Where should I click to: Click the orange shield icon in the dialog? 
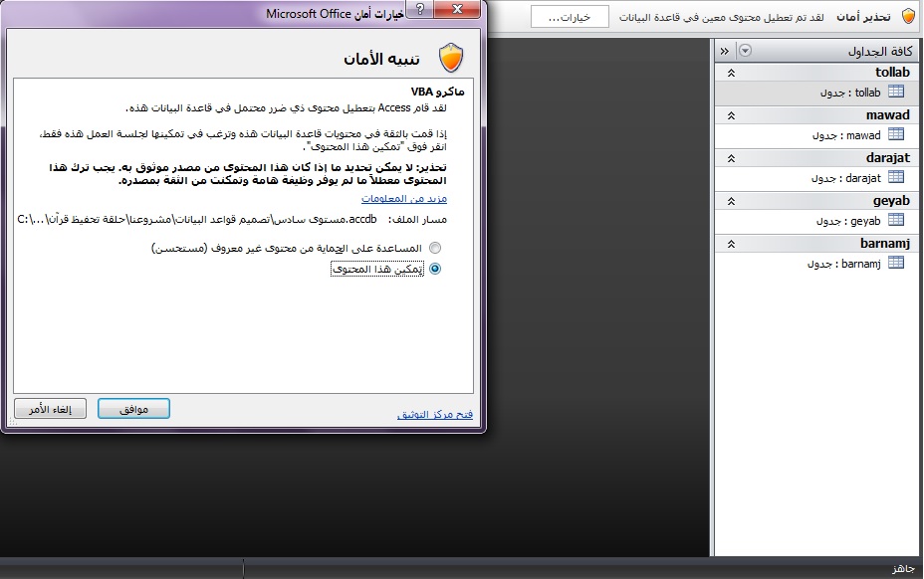coord(451,58)
